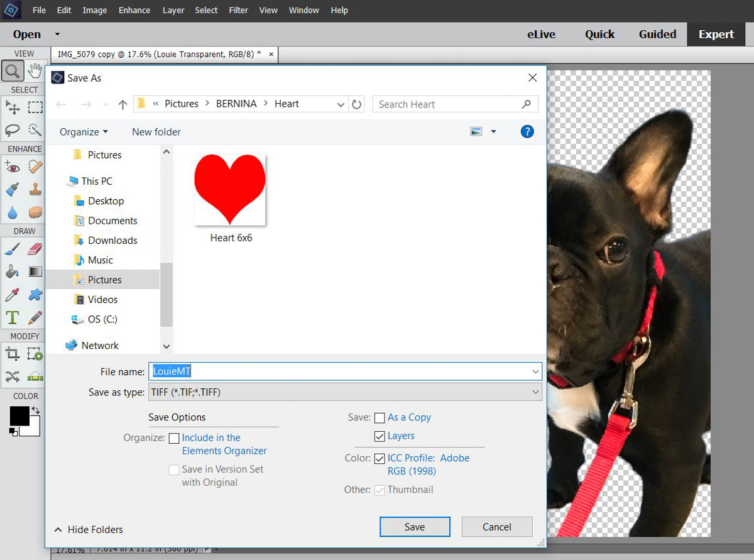
Task: Click the New folder button
Action: click(x=156, y=132)
